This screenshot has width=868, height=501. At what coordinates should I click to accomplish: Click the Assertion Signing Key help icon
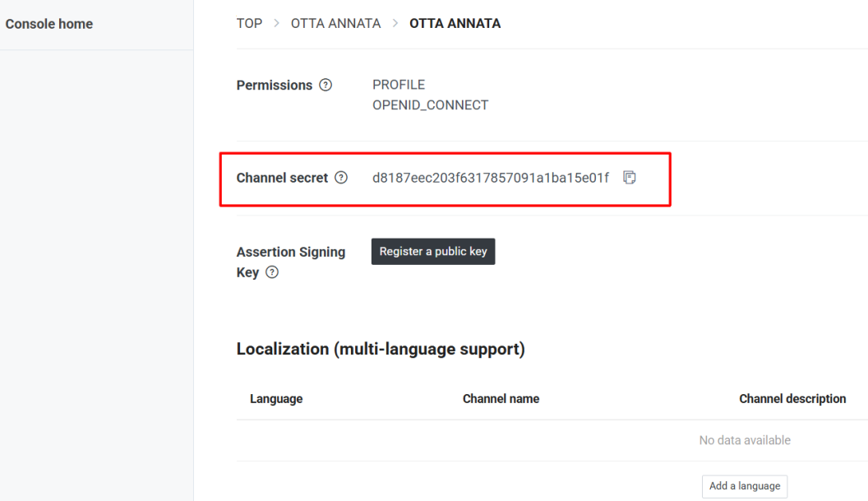click(x=272, y=272)
